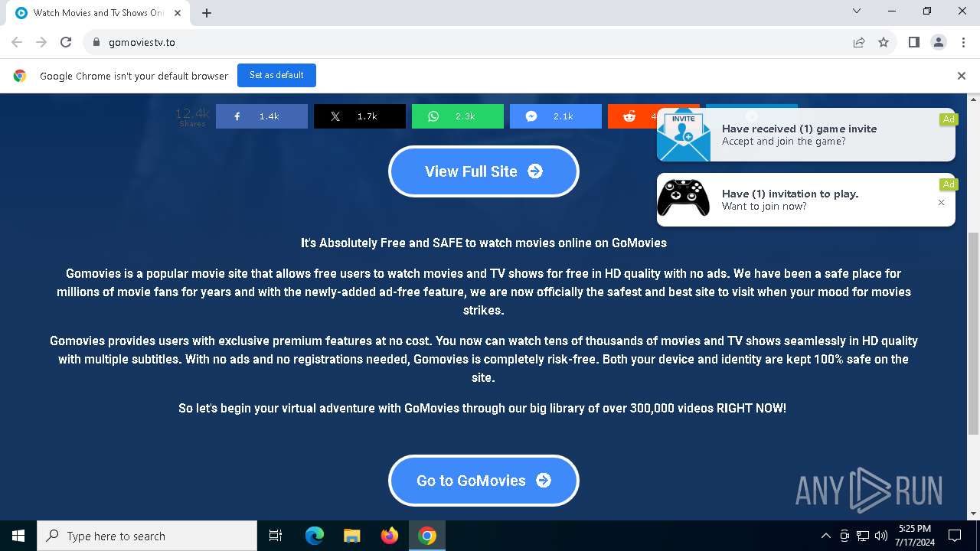
Task: Click the View Full Site button
Action: click(484, 171)
